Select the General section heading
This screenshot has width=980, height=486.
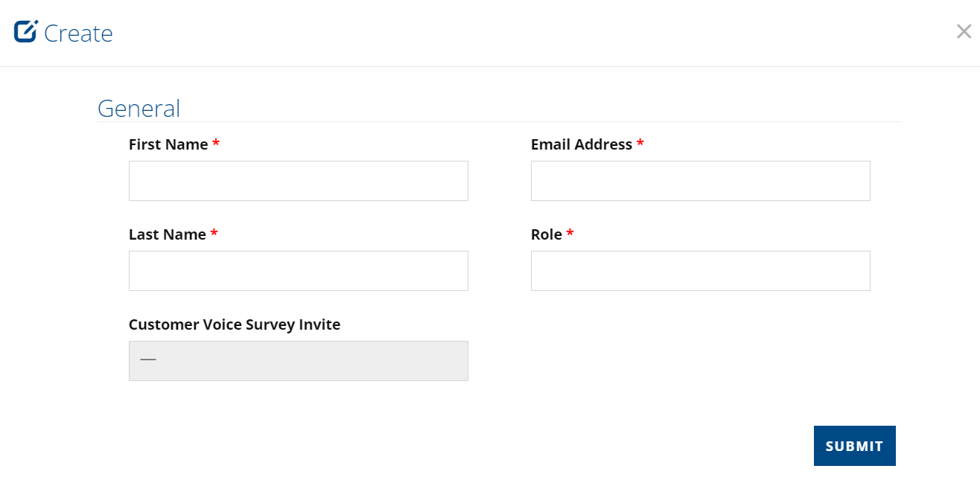(x=139, y=109)
